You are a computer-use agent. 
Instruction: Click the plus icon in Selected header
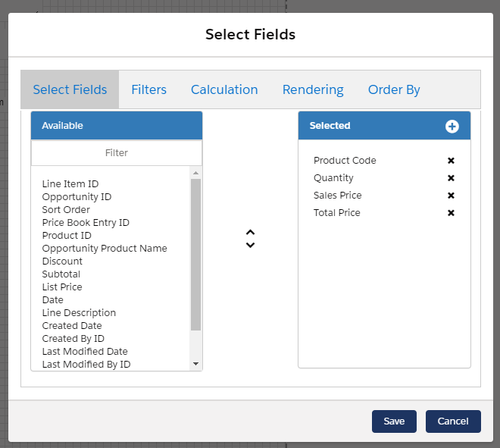(x=452, y=127)
